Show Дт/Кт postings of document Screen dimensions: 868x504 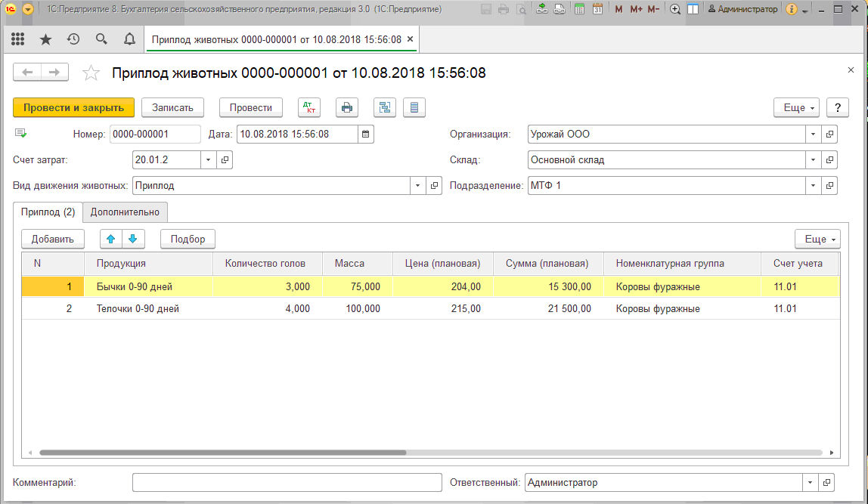[309, 107]
